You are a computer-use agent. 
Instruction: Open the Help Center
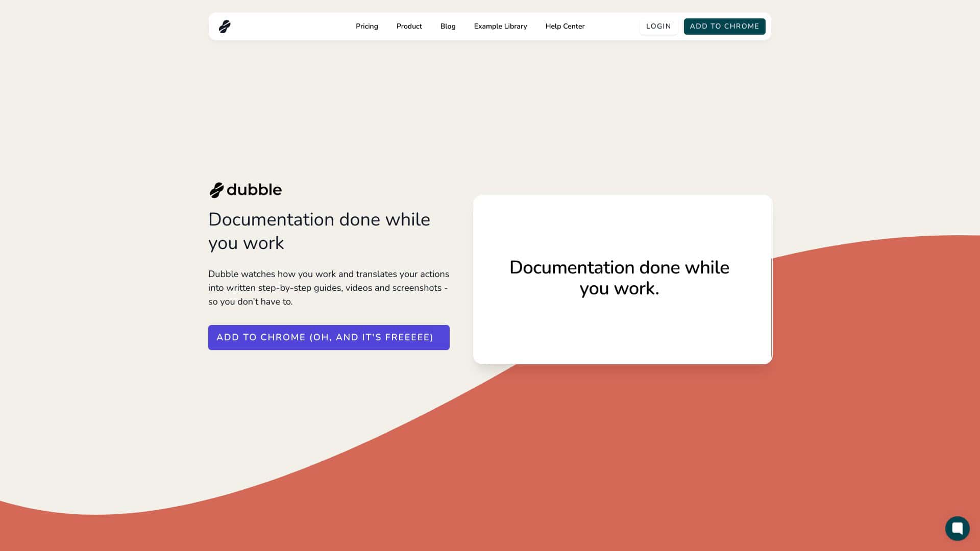tap(565, 26)
